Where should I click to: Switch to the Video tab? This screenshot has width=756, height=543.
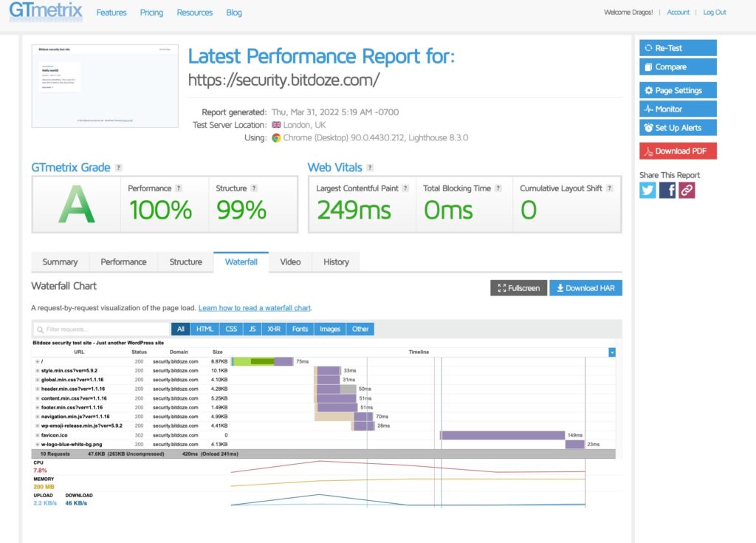[x=290, y=262]
